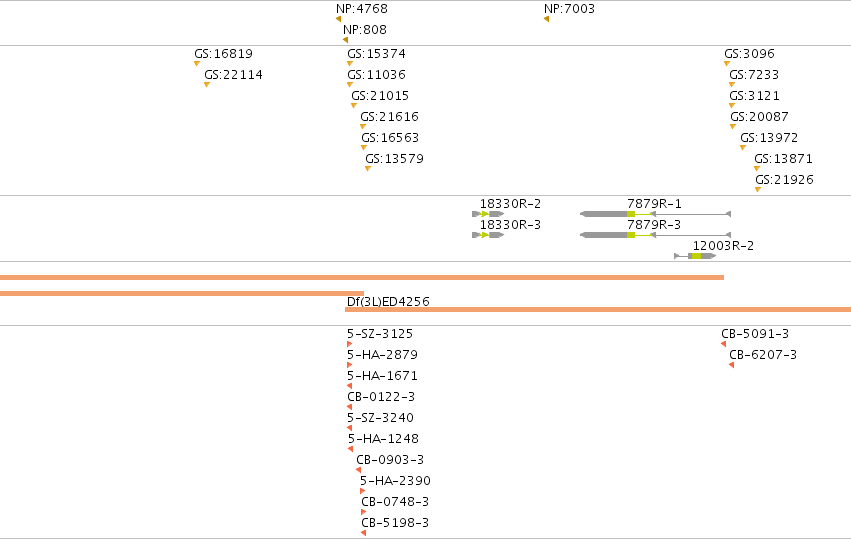
Task: Select the 5-SZ-3240 insertion label
Action: [380, 418]
